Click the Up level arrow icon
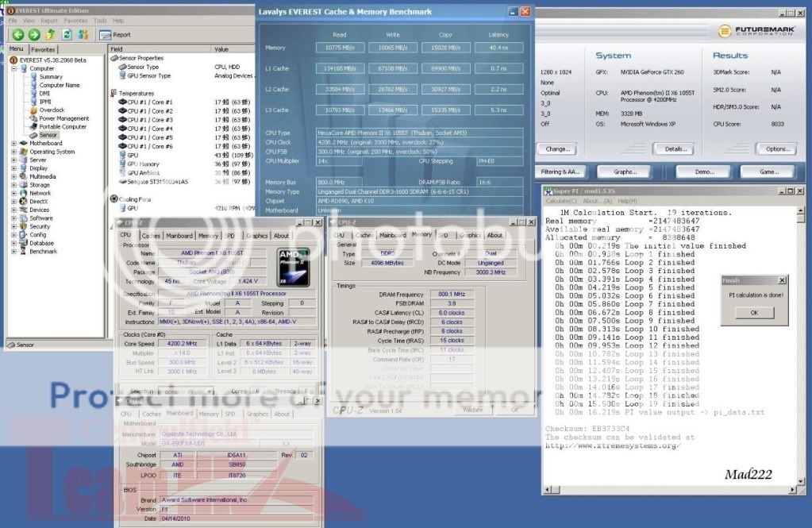Screen dimensions: 812x528 50,34
